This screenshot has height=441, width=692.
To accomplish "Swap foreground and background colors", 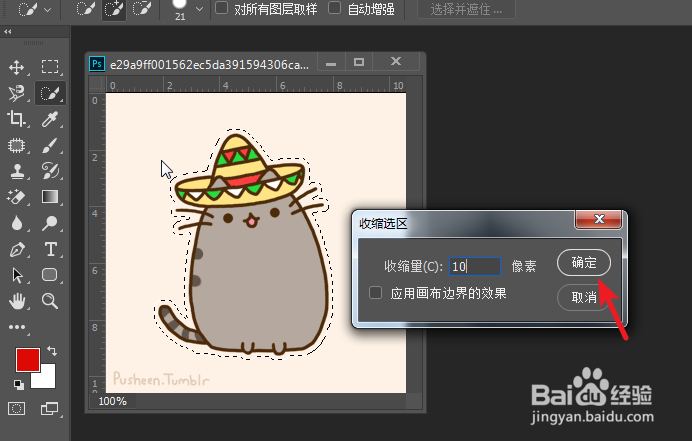I will click(x=52, y=351).
